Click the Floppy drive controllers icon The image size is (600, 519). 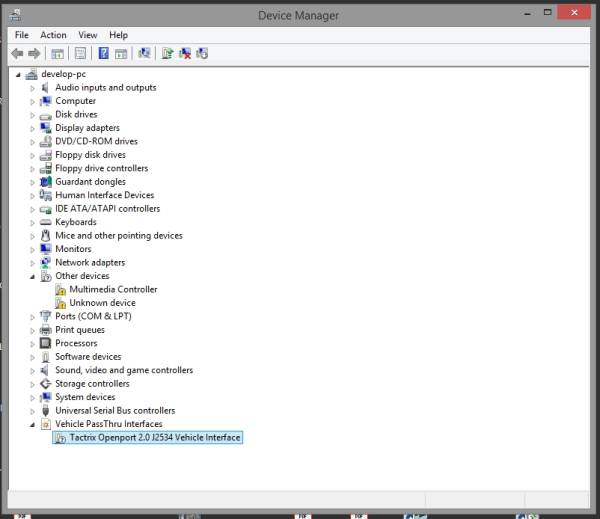coord(46,168)
